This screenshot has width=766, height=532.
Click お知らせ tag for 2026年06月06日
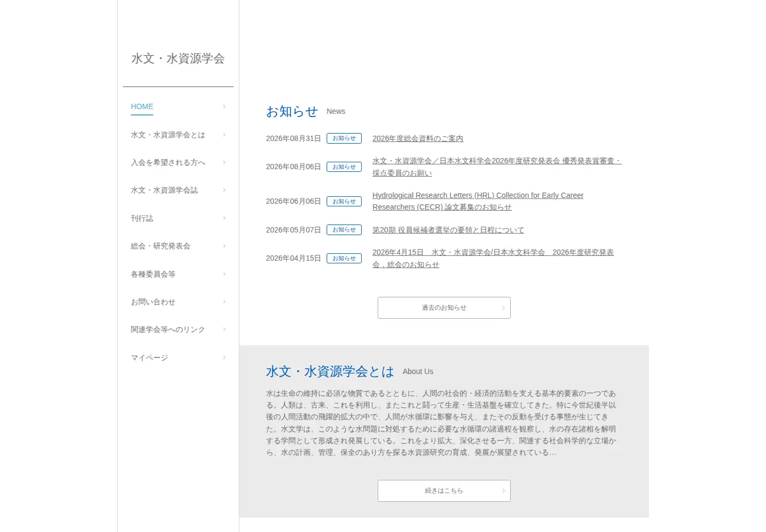344,202
